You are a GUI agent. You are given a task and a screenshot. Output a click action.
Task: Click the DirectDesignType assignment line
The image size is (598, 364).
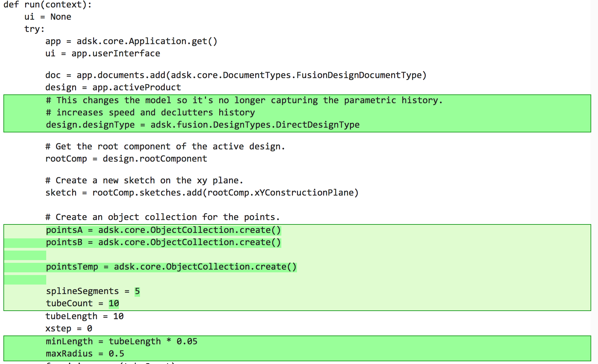(x=203, y=125)
